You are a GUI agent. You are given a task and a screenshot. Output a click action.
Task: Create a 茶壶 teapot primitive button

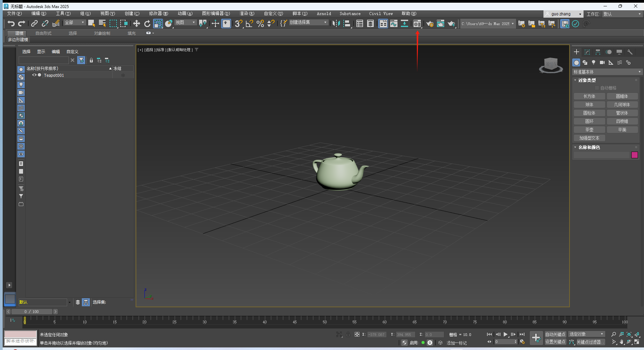coord(589,130)
